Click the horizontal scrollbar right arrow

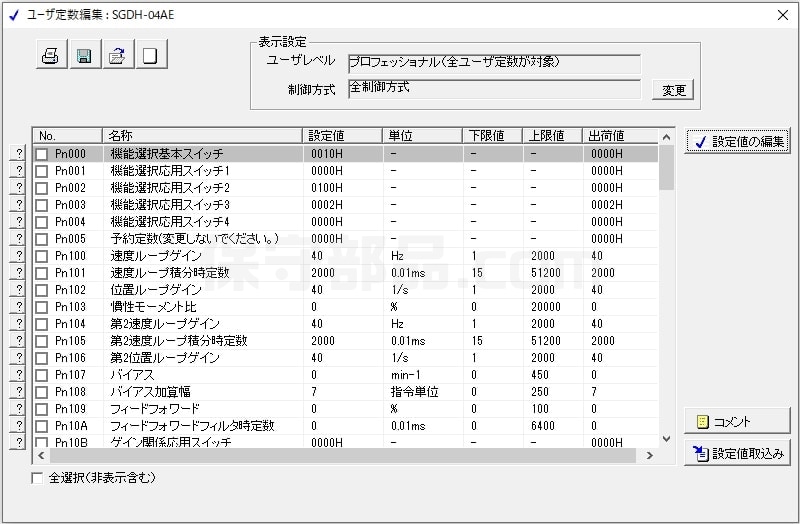[x=650, y=455]
